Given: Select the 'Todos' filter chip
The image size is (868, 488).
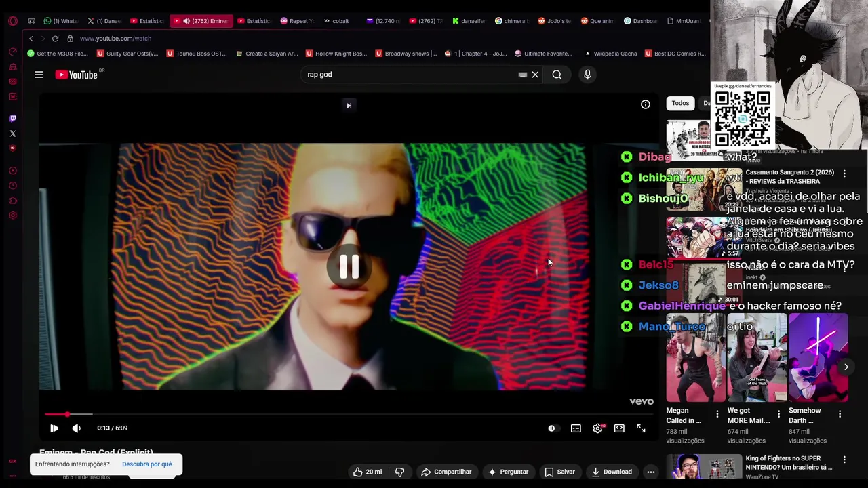Looking at the screenshot, I should pyautogui.click(x=680, y=103).
